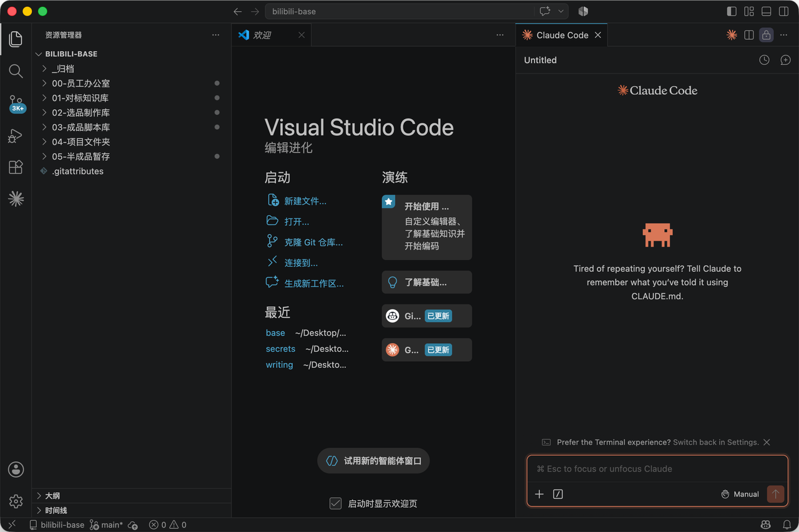Toggle the secondary side bar from the title bar
This screenshot has width=799, height=532.
click(x=784, y=11)
